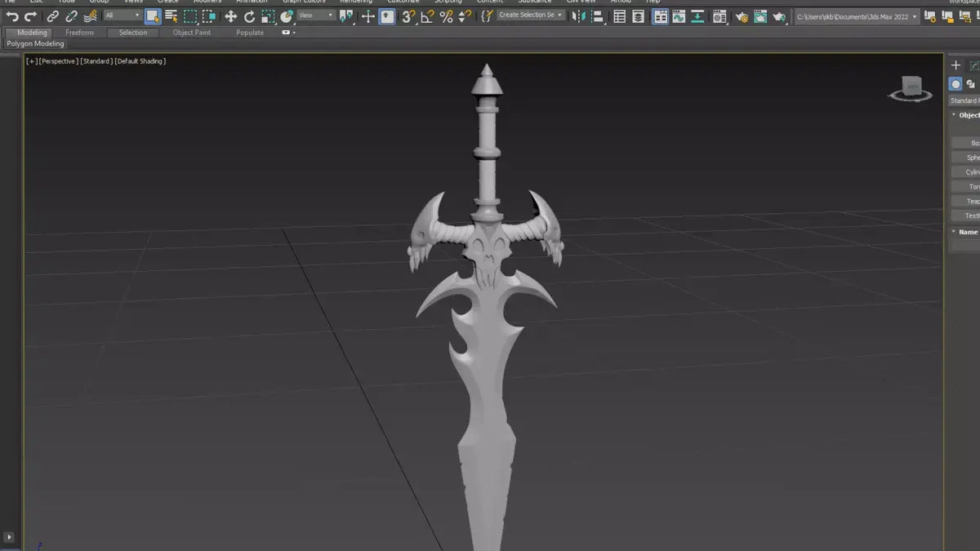Choose the Rectangular Selection Region icon

point(190,16)
